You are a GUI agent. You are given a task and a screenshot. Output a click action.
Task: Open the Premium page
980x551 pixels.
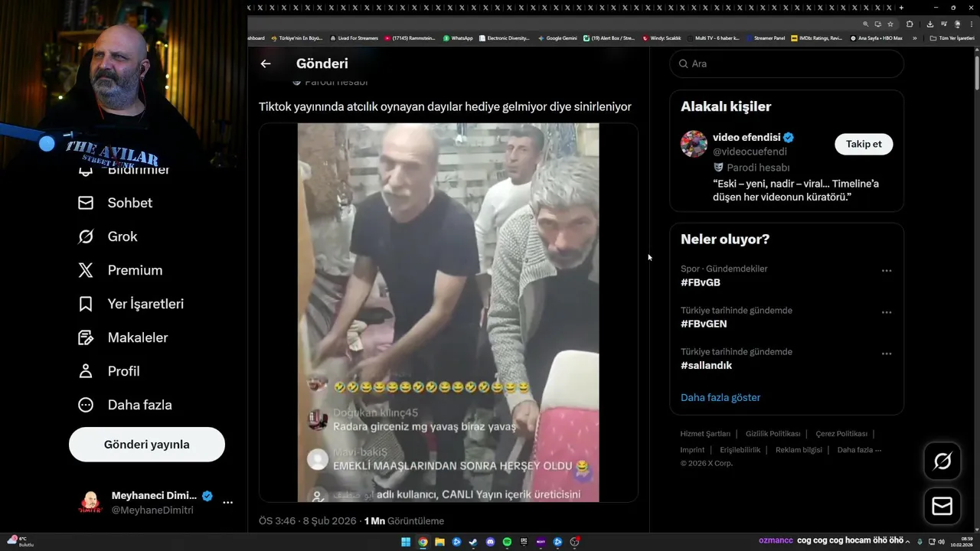120,270
